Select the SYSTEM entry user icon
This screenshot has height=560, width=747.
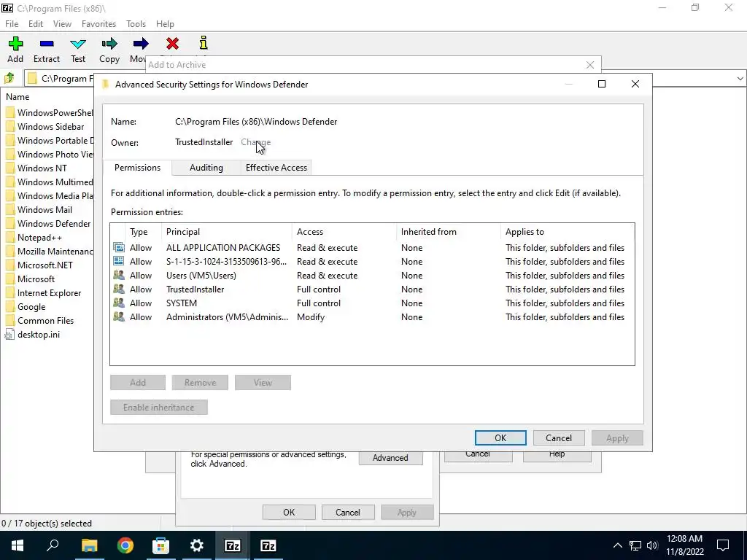(x=119, y=303)
